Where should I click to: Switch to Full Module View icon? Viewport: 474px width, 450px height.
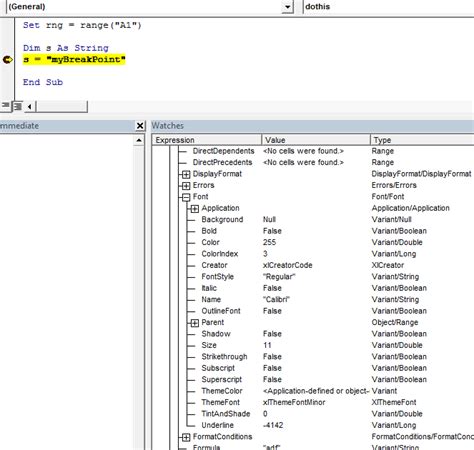pyautogui.click(x=17, y=106)
